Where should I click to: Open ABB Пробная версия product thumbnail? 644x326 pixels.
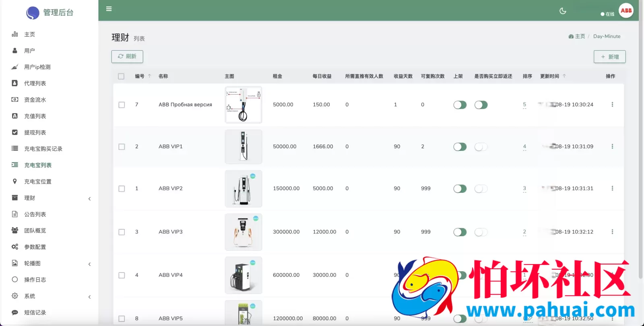pyautogui.click(x=244, y=105)
